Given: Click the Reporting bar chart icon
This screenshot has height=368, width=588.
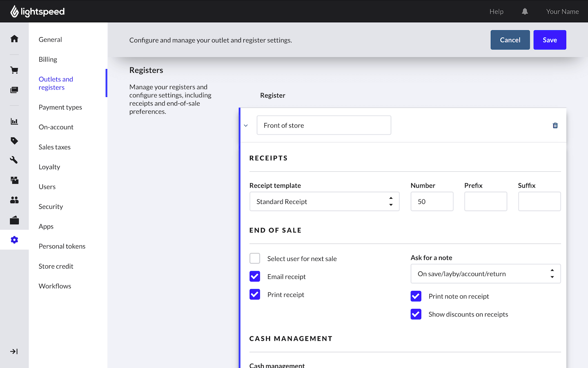Looking at the screenshot, I should click(x=14, y=121).
